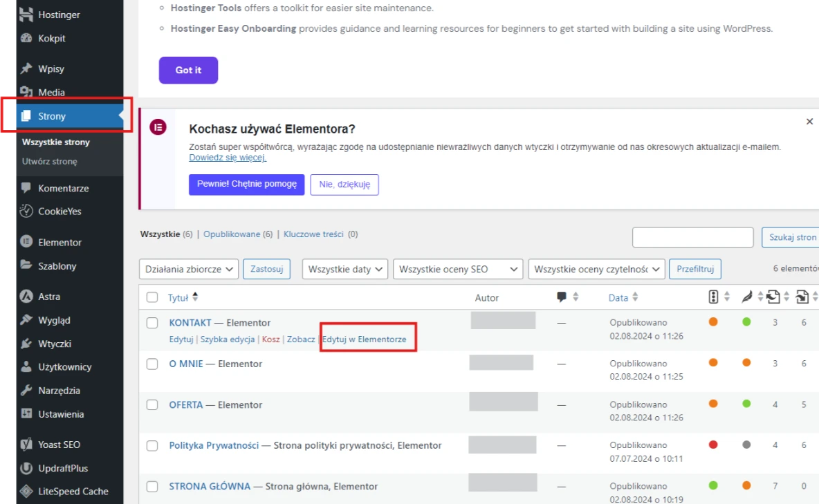
Task: Open Wtyczki plugins icon
Action: [26, 344]
